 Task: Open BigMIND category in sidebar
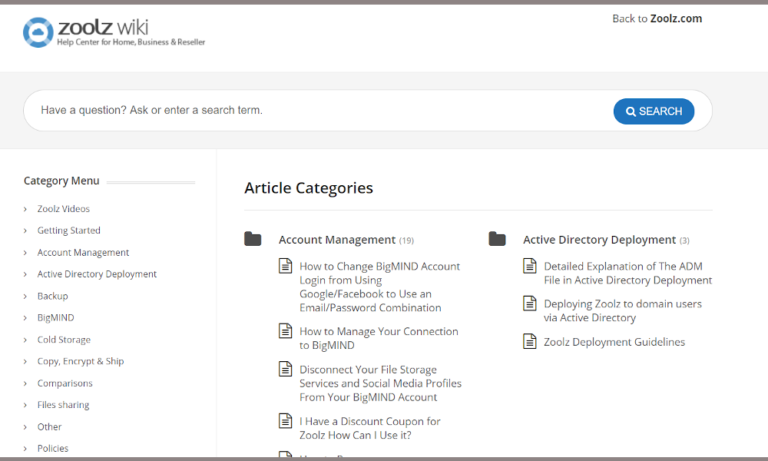[x=56, y=317]
